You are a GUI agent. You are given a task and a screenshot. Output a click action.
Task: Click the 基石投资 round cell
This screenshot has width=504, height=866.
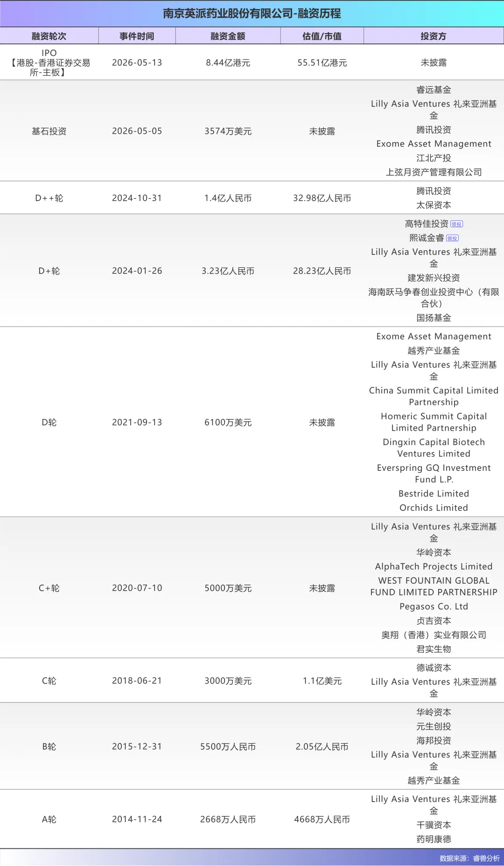tap(49, 131)
